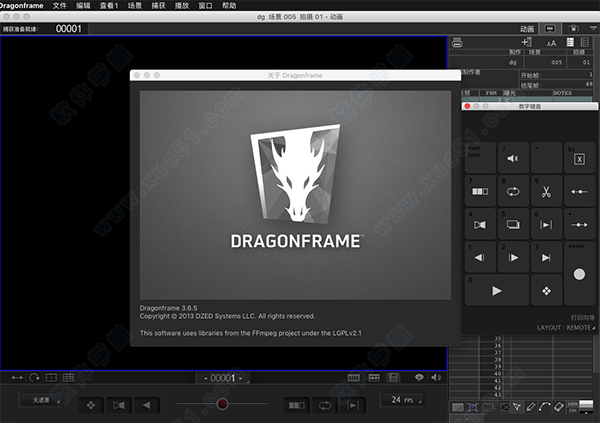Open the 编辑 menu
The height and width of the screenshot is (423, 600).
tap(83, 5)
